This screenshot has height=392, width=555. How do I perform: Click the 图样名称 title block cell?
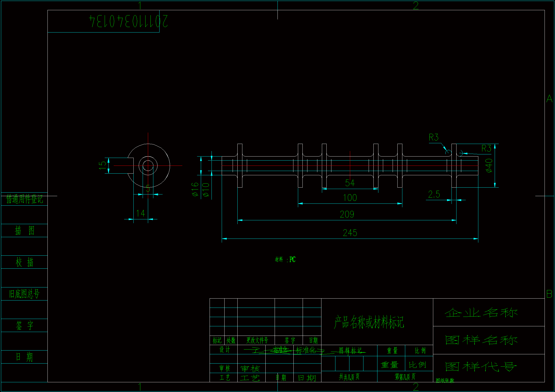click(x=481, y=340)
